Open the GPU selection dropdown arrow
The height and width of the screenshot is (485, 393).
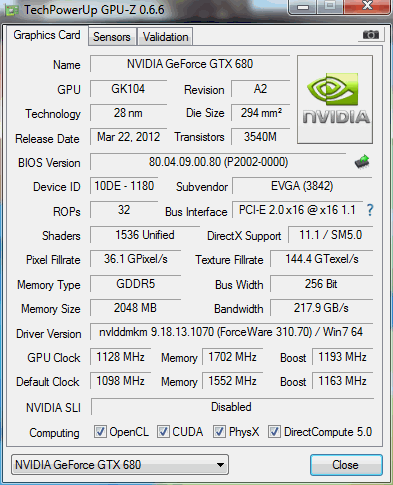[x=220, y=465]
